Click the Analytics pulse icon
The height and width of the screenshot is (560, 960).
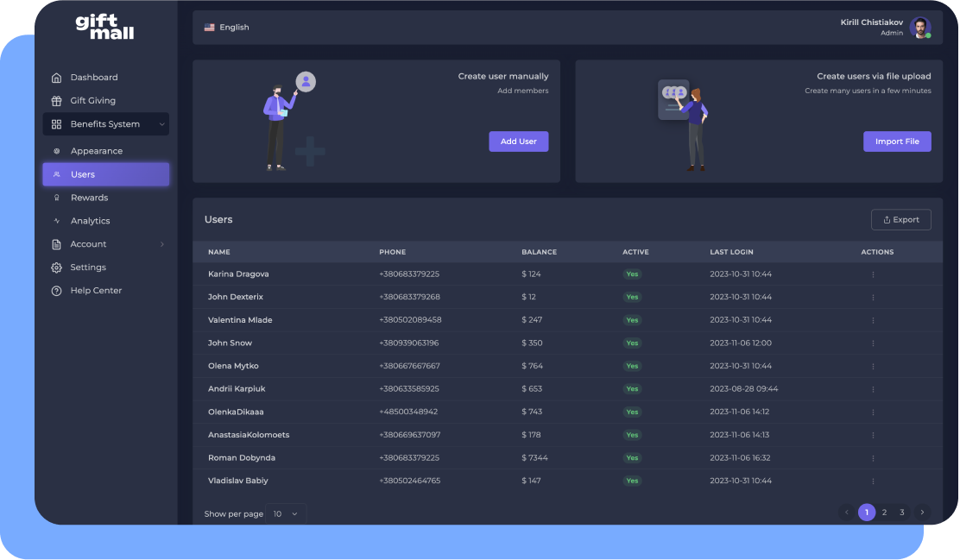[x=57, y=221]
